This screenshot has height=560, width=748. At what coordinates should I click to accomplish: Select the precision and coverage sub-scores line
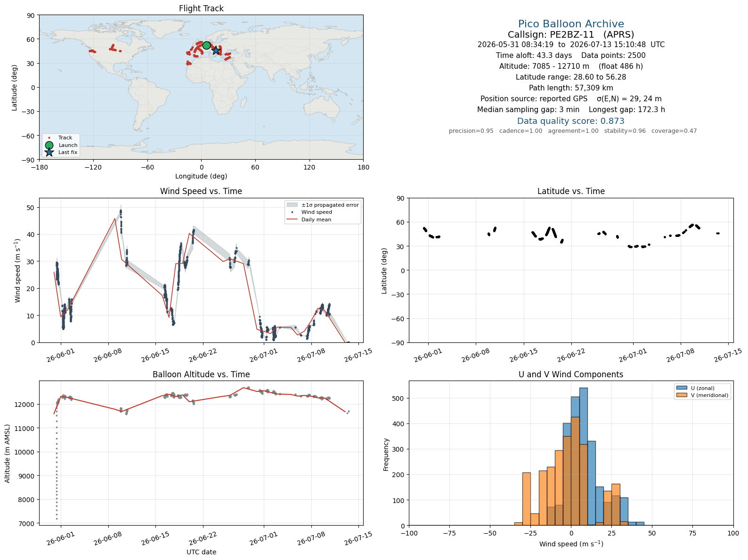(573, 131)
